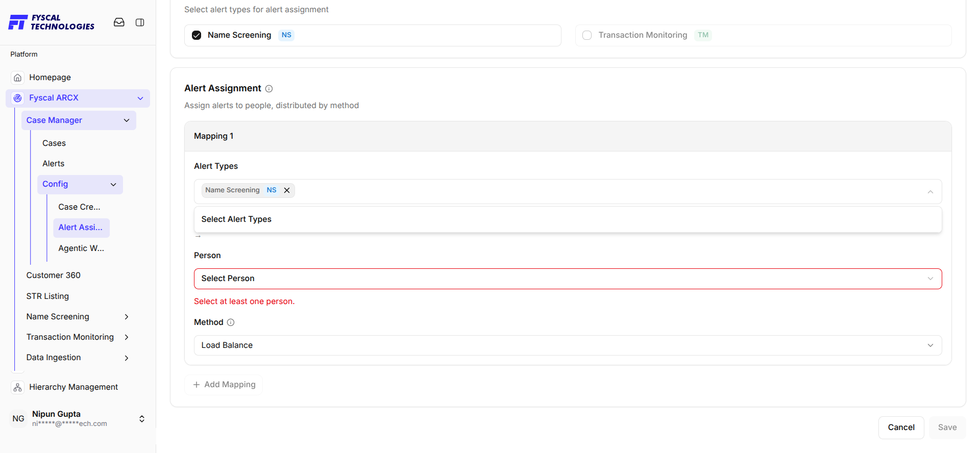Viewport: 980px width, 453px height.
Task: Click the Fyscal ARCX spiral icon
Action: (x=18, y=98)
